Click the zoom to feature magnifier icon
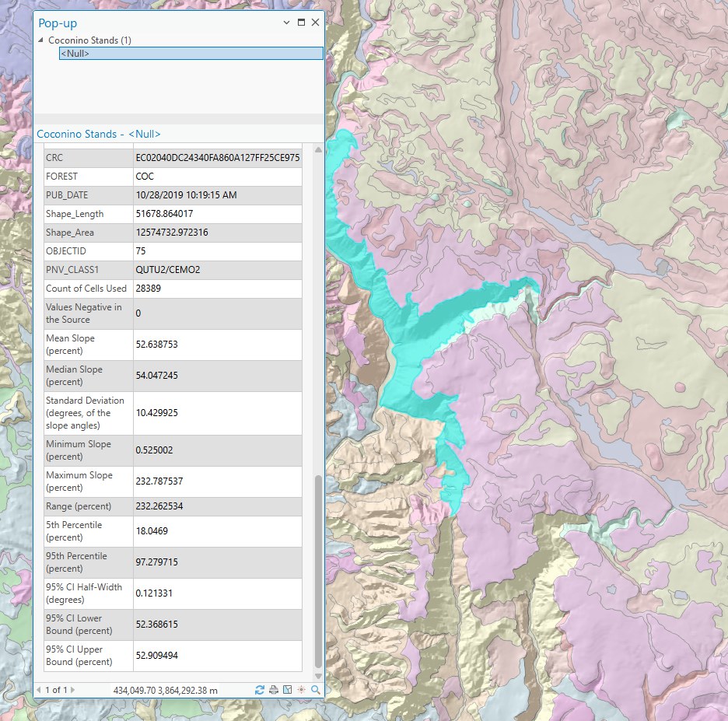728x721 pixels. point(316,690)
